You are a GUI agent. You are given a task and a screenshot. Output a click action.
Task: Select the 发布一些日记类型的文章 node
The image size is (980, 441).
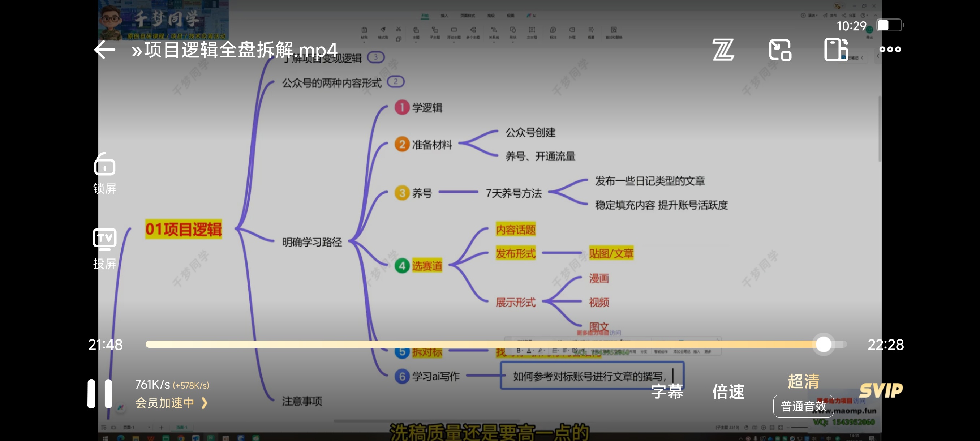tap(650, 181)
